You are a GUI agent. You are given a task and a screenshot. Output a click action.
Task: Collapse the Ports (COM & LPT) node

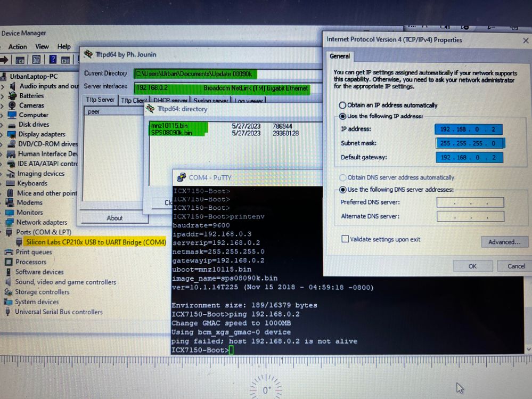coord(3,232)
